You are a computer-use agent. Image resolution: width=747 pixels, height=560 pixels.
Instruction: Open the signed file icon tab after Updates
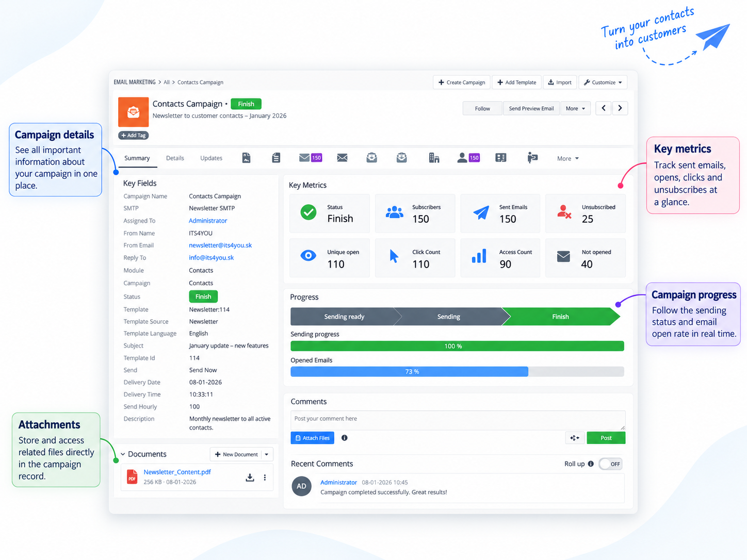[x=247, y=158]
